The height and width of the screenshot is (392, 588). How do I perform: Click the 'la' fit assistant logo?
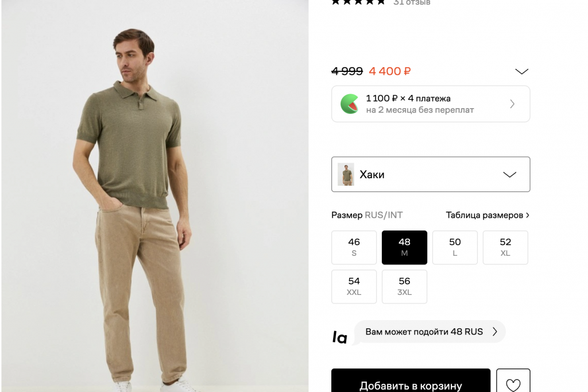340,337
